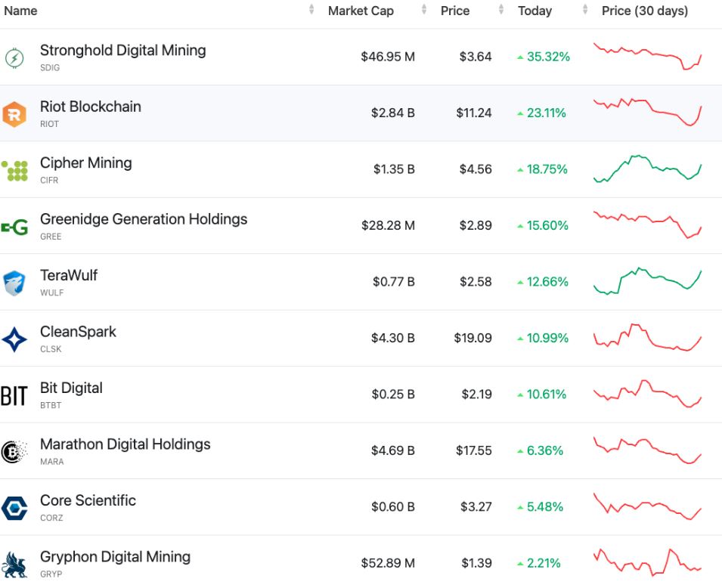The height and width of the screenshot is (588, 722).
Task: Click the Greenidge 30-day price sparkline
Action: pyautogui.click(x=647, y=224)
